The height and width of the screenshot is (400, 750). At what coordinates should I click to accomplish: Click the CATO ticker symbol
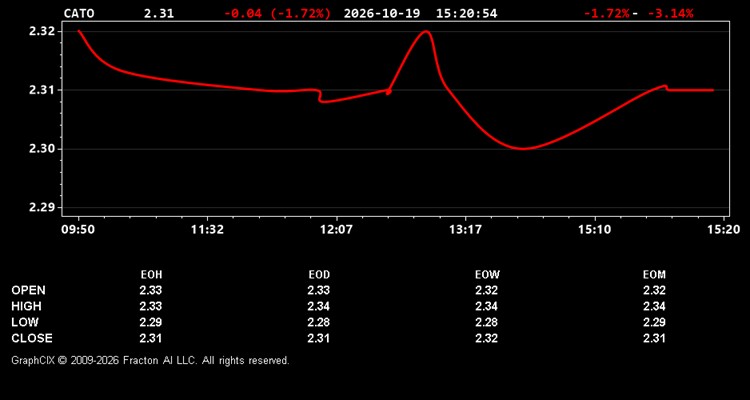point(79,13)
